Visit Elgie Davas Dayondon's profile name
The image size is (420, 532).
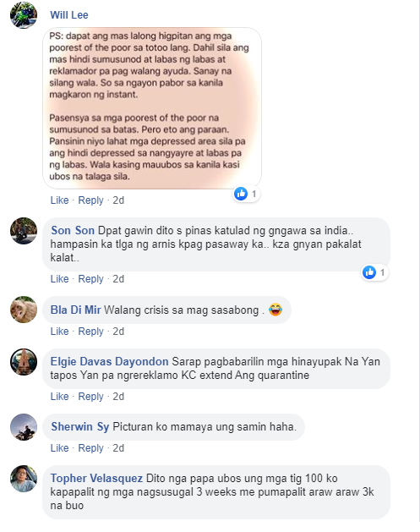(x=109, y=362)
